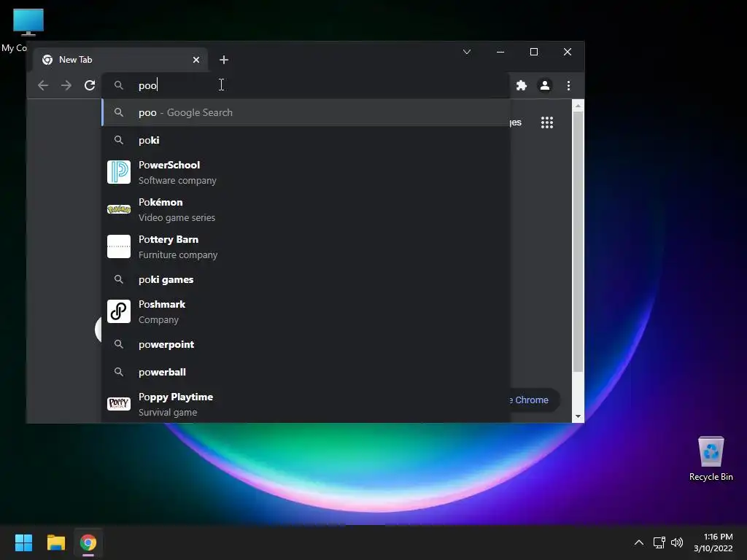Choose the Pokémon suggestion
Image resolution: width=747 pixels, height=560 pixels.
tap(306, 209)
